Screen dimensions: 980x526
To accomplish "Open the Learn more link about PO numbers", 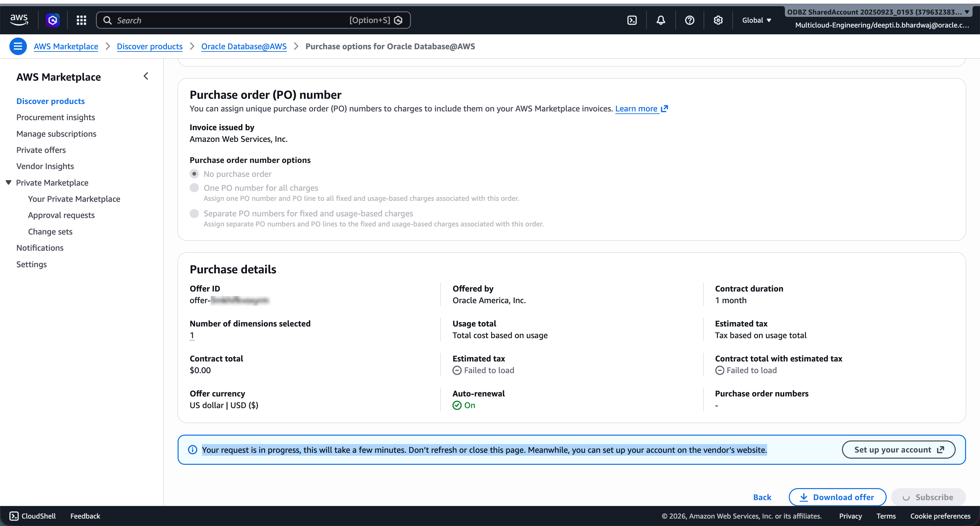I will [x=641, y=109].
